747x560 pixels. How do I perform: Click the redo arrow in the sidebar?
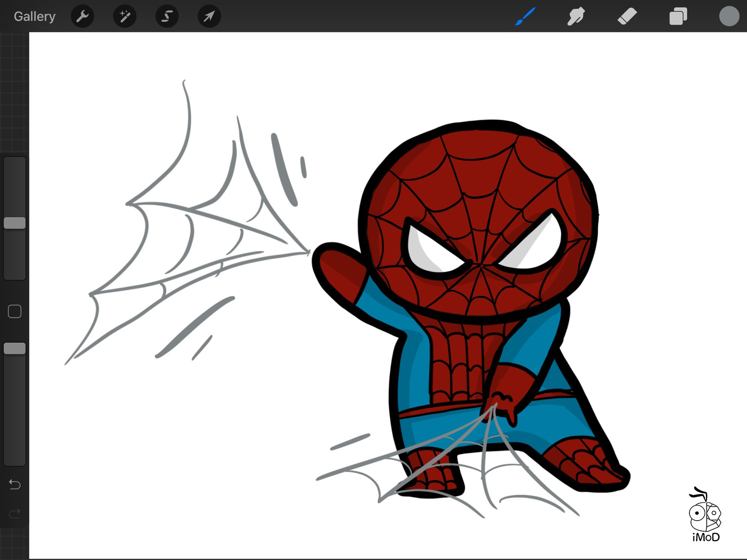[x=15, y=514]
